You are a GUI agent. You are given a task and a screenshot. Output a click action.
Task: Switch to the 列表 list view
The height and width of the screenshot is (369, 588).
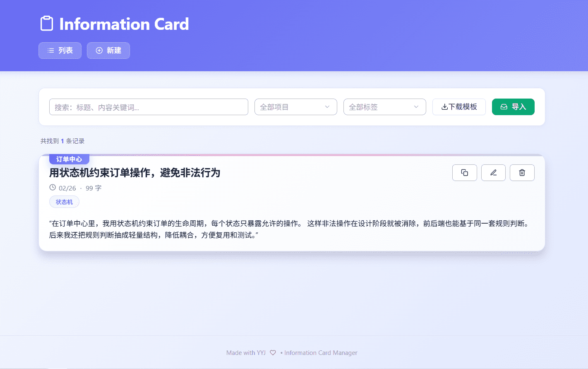tap(60, 51)
